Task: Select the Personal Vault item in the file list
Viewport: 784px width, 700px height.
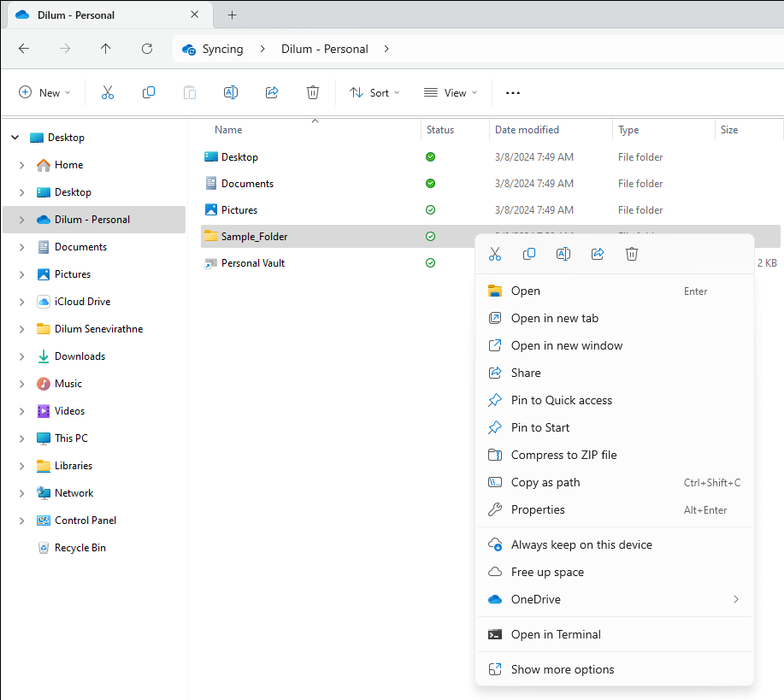Action: click(244, 262)
